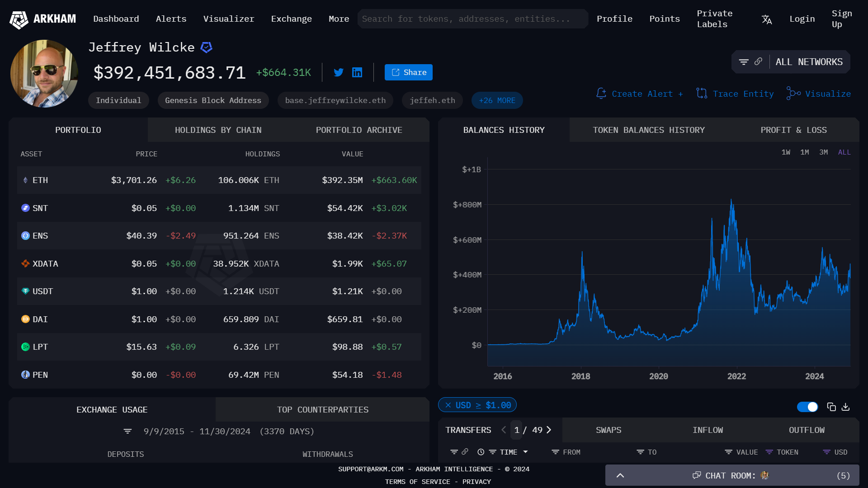Click the LPT token icon

coord(25,347)
